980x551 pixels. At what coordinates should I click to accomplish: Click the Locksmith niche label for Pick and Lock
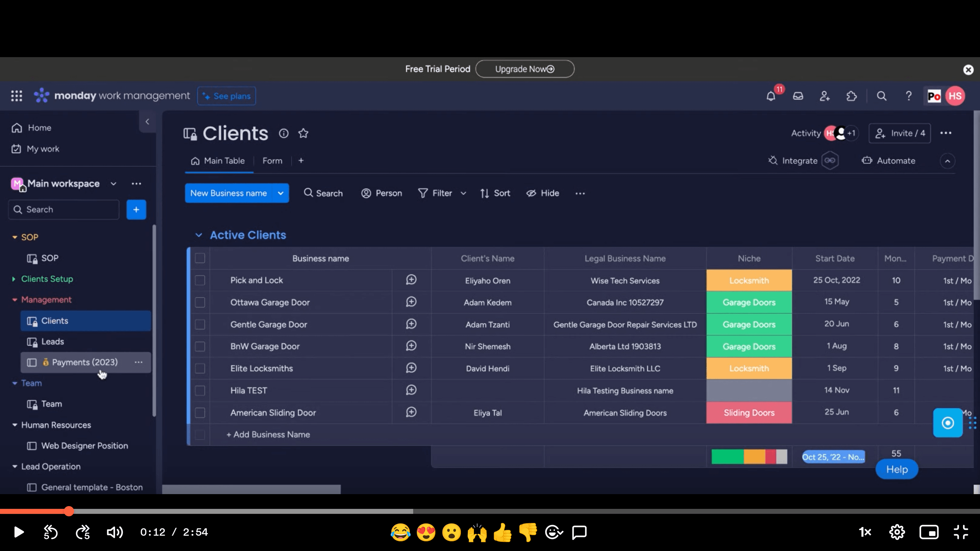(749, 280)
